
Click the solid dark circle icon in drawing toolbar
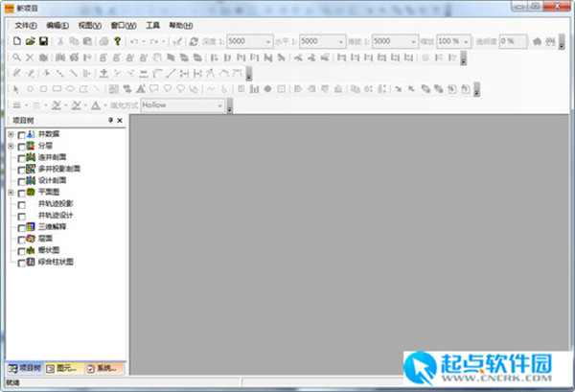pyautogui.click(x=267, y=89)
